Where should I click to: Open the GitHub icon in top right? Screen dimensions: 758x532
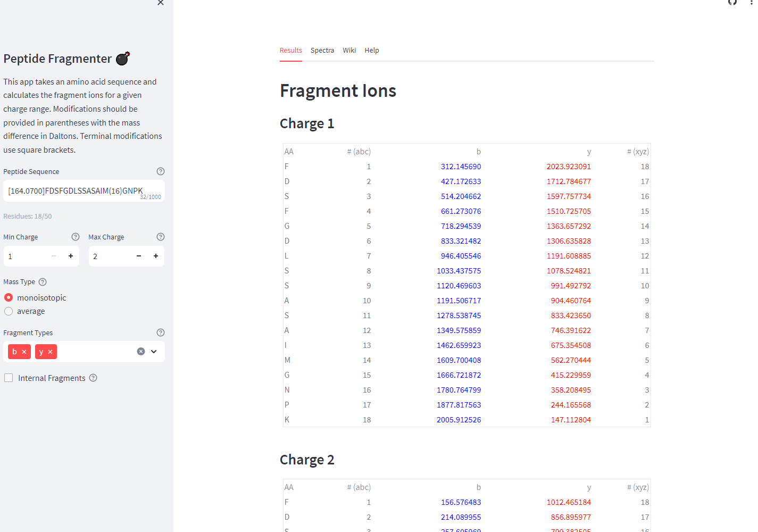[732, 2]
